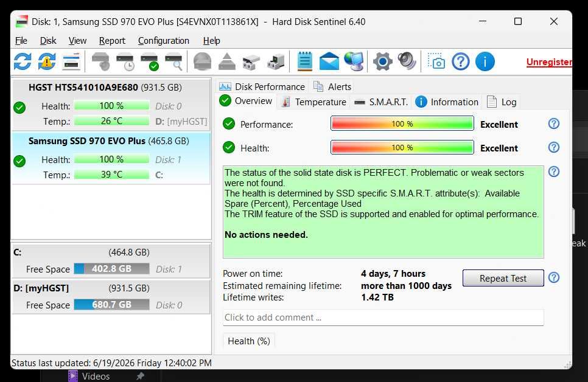Screen dimensions: 588x382
Task: Click the grey pyramid-shaped toolbar icon
Action: pyautogui.click(x=227, y=61)
